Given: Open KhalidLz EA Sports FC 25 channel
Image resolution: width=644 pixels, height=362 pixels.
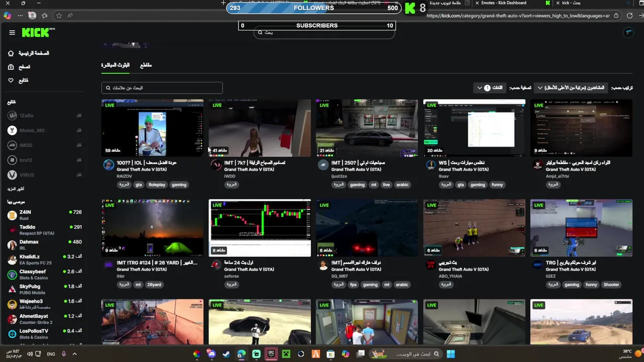Looking at the screenshot, I should coord(44,259).
